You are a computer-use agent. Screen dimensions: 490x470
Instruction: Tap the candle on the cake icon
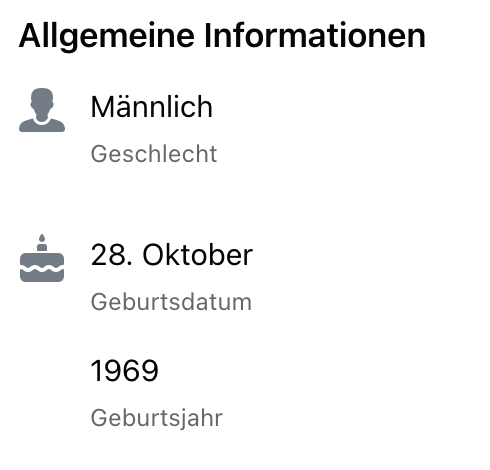[42, 242]
